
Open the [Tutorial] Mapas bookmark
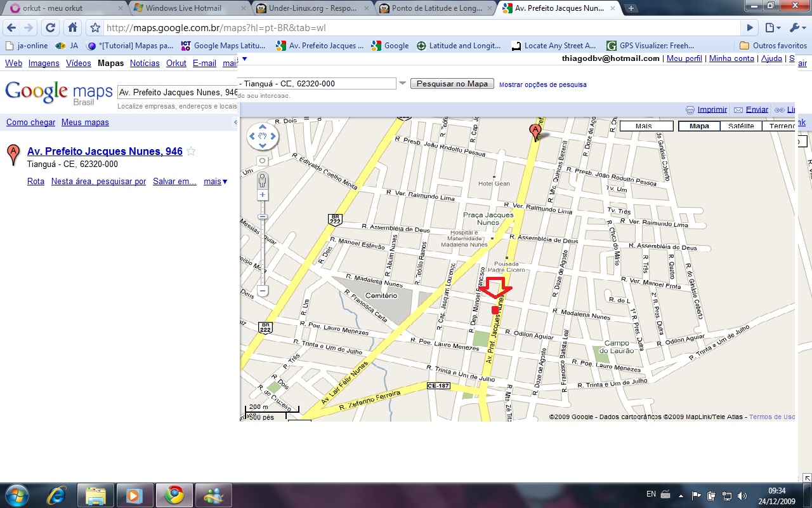pyautogui.click(x=130, y=46)
